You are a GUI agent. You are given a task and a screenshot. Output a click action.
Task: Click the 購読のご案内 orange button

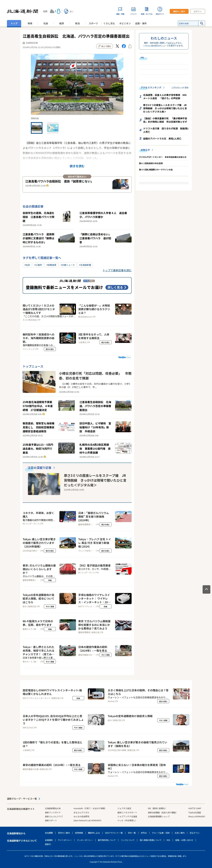click(179, 11)
